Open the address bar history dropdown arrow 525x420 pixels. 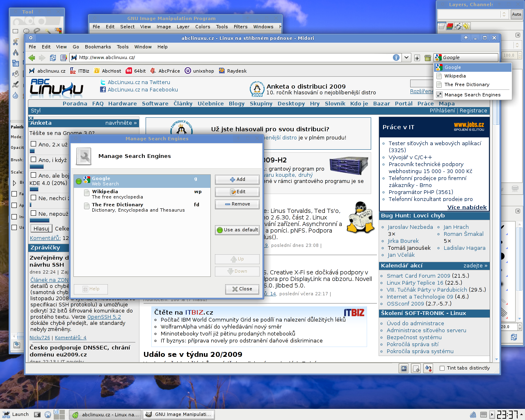coord(406,57)
